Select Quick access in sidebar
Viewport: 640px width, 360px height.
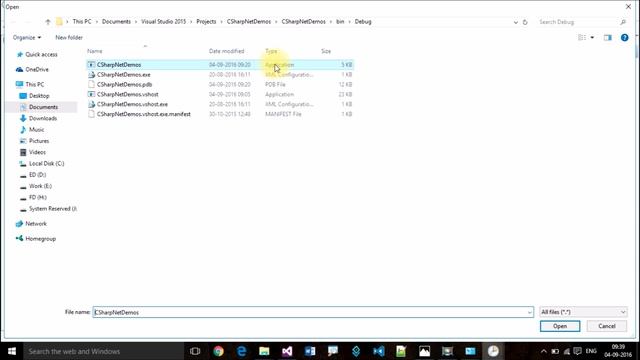click(x=41, y=54)
